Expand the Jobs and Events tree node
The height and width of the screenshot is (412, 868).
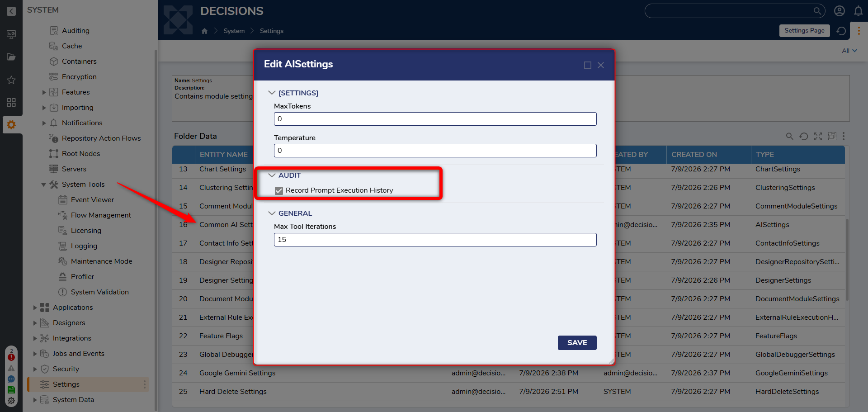[35, 354]
